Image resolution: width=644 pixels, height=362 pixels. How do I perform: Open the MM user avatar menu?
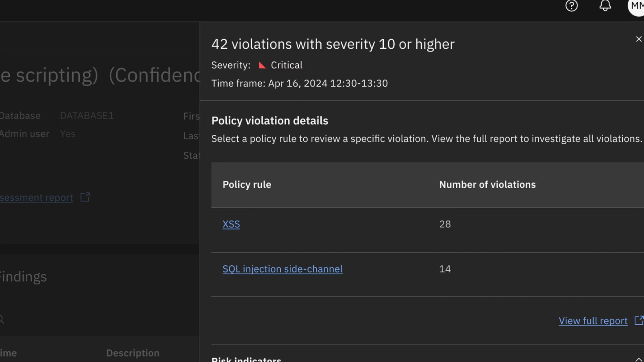point(637,6)
